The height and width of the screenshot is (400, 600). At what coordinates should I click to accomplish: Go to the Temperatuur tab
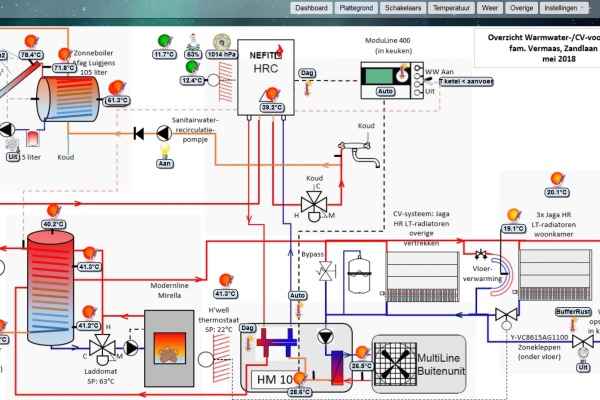(x=451, y=8)
